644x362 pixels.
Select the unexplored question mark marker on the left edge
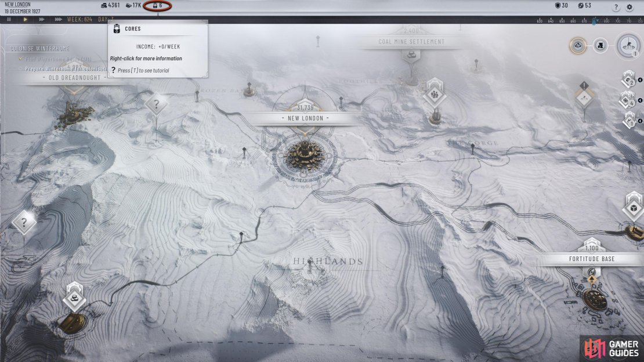[x=24, y=222]
